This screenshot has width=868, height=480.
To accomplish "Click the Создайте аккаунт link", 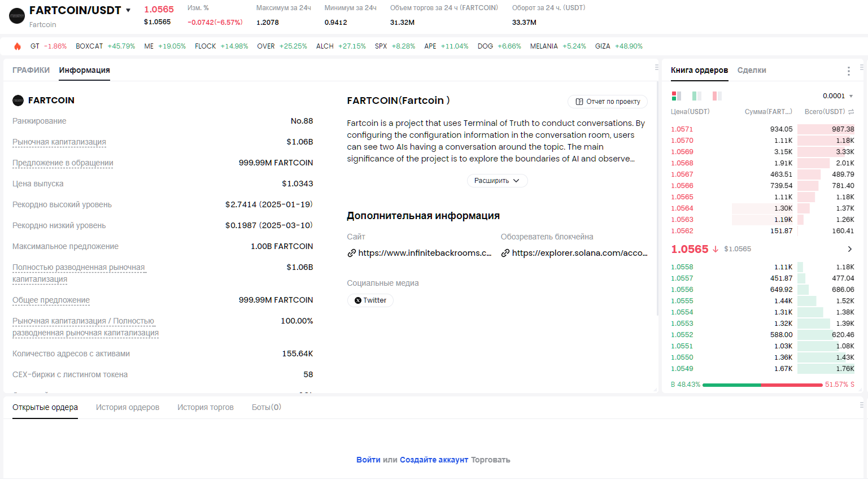I will pos(434,460).
